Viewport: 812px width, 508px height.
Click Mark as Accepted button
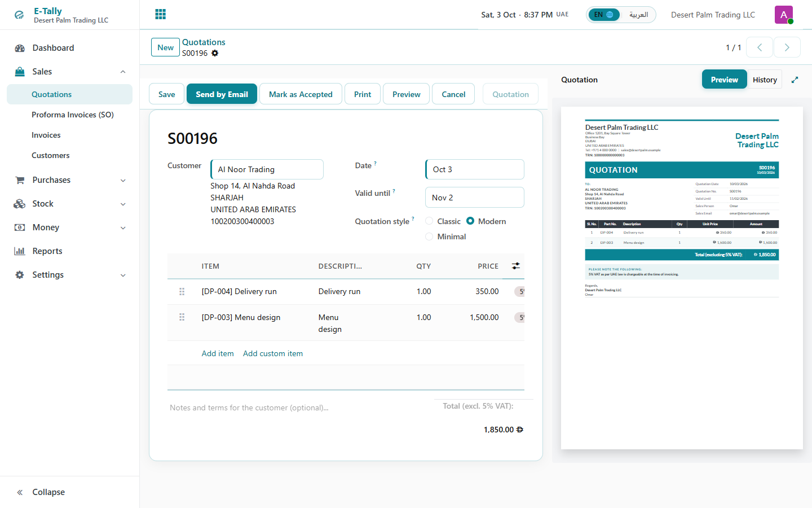coord(301,94)
